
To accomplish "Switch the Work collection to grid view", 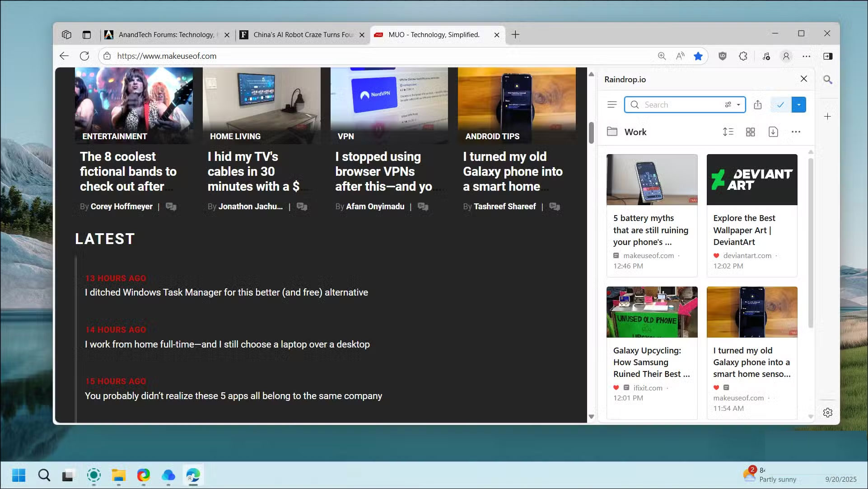I will pyautogui.click(x=751, y=132).
